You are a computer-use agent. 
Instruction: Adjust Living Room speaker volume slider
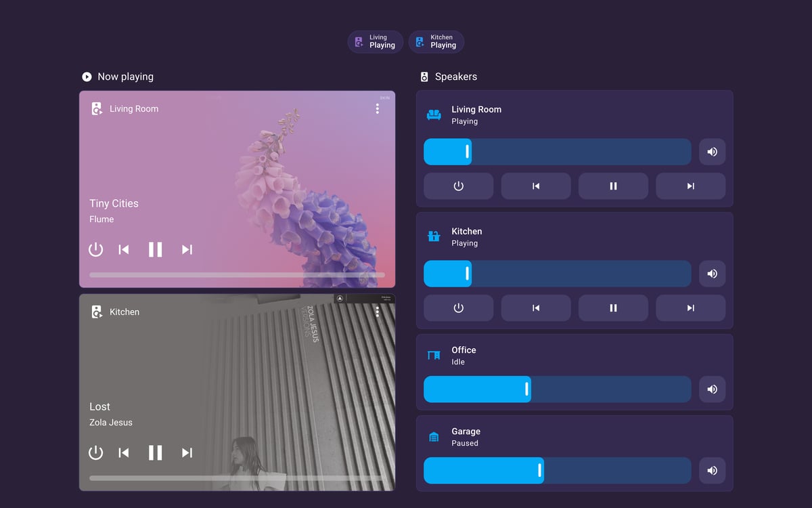558,152
